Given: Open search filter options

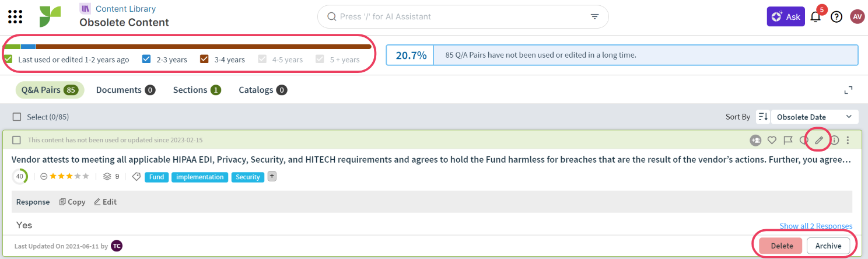Looking at the screenshot, I should (594, 17).
